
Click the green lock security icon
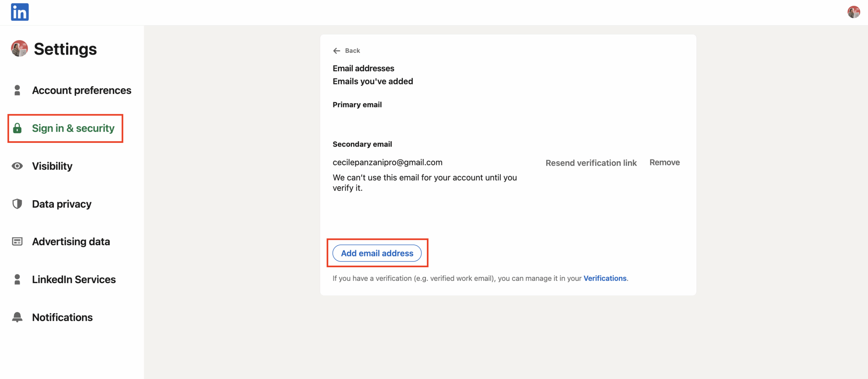click(x=17, y=128)
